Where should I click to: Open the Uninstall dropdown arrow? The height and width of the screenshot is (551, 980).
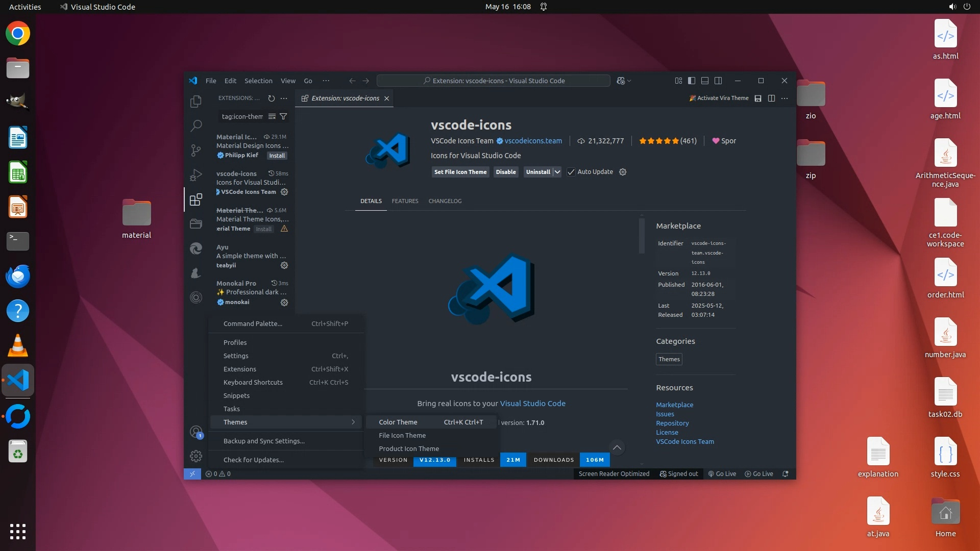click(x=557, y=172)
